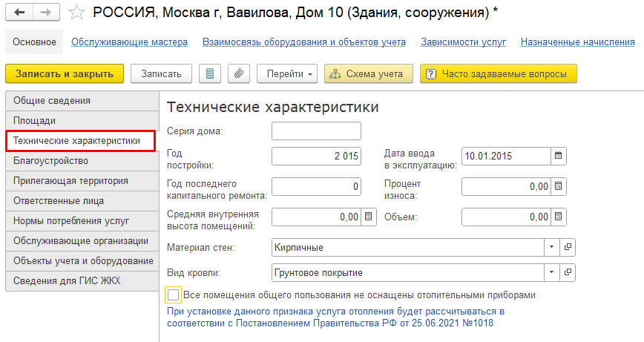Open calculator for Объем field
Screen dimensions: 644x342
(x=559, y=217)
